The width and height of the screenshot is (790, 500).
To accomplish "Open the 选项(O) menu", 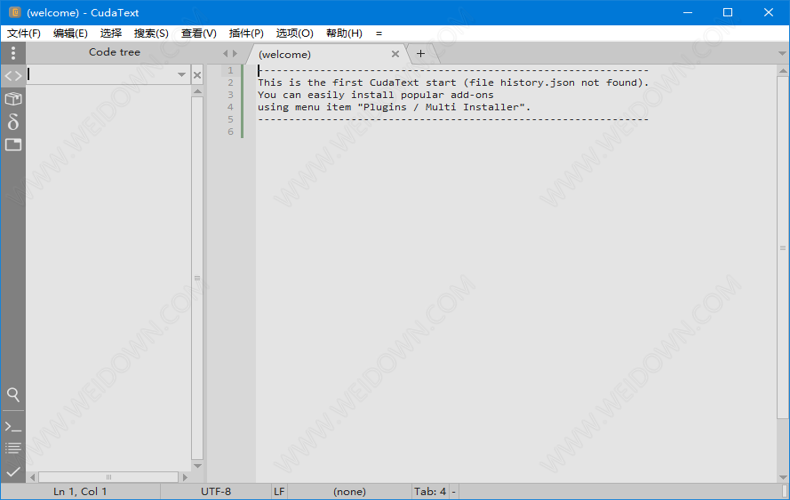I will point(295,33).
